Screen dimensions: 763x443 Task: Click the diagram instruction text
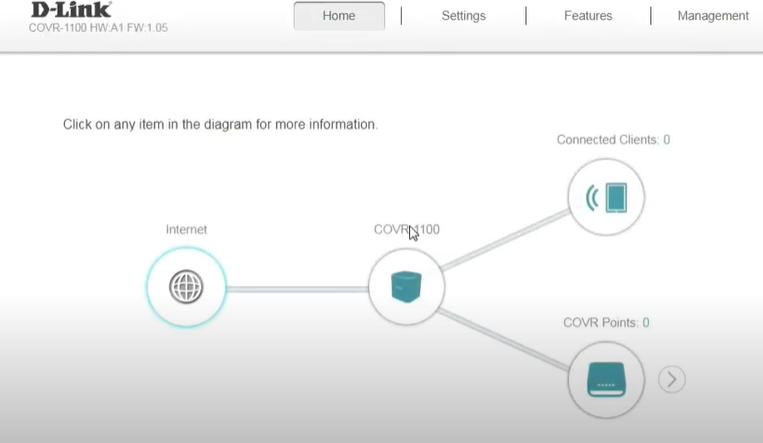click(220, 125)
